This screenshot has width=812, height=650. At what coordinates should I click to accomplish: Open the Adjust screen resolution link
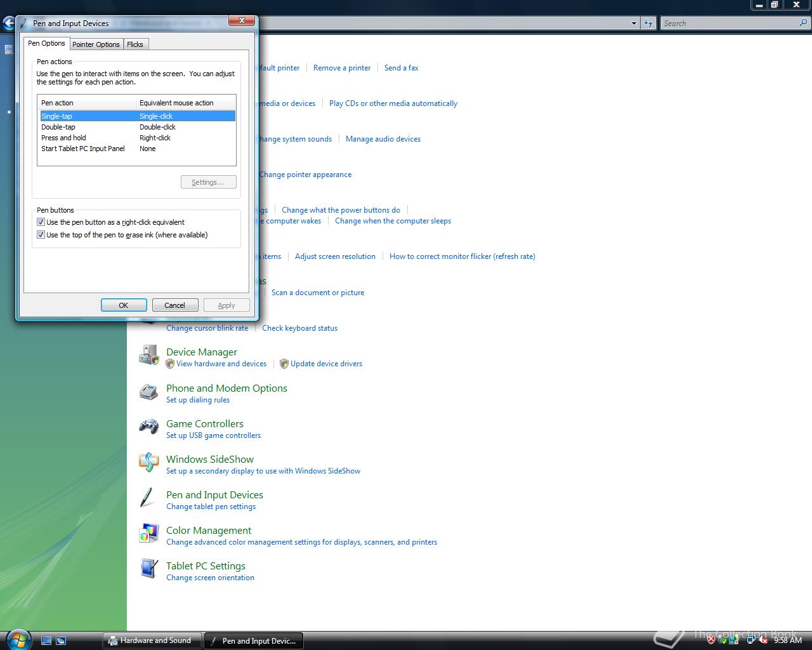[336, 256]
